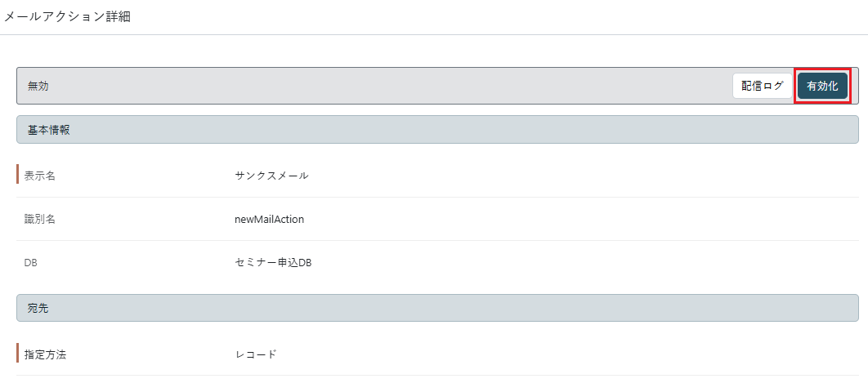Select the レコード value text
Viewport: 868px width, 383px height.
pyautogui.click(x=255, y=354)
